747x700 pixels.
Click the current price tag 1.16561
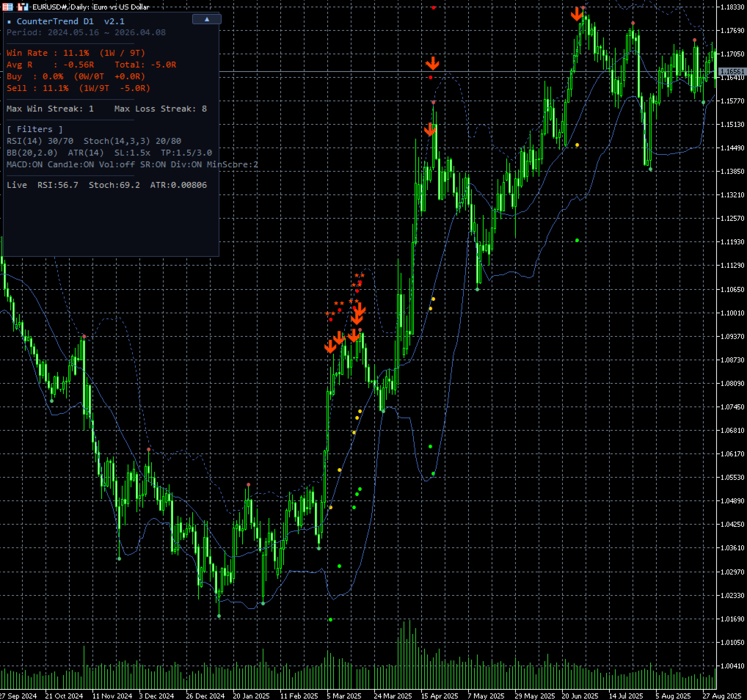(x=732, y=71)
